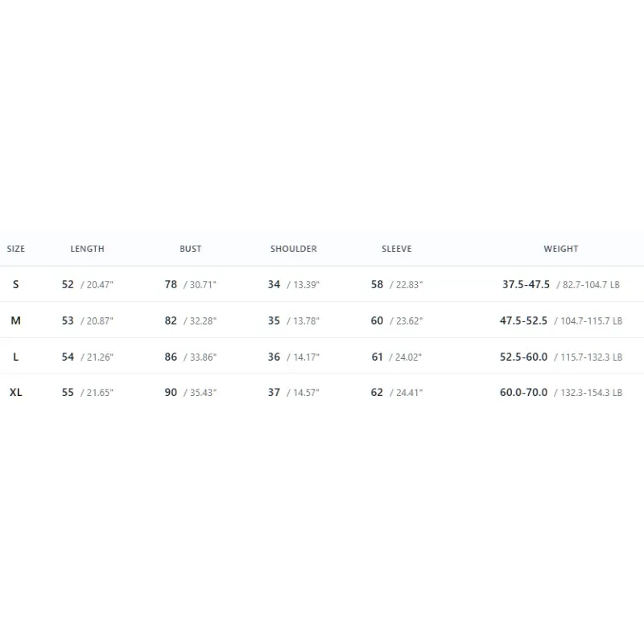Screen dimensions: 644x644
Task: Click the SHOULDER column header
Action: click(x=294, y=249)
